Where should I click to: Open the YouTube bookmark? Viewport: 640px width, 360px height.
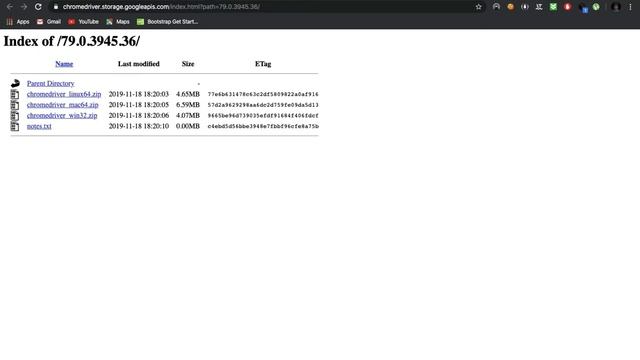click(83, 22)
